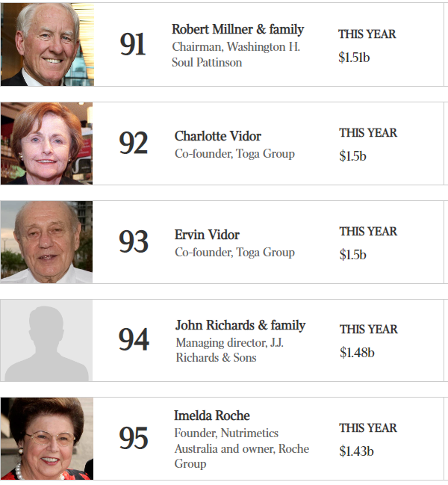Viewport: 448px width, 485px height.
Task: Click the Ervin Vidor name heading
Action: pyautogui.click(x=207, y=235)
